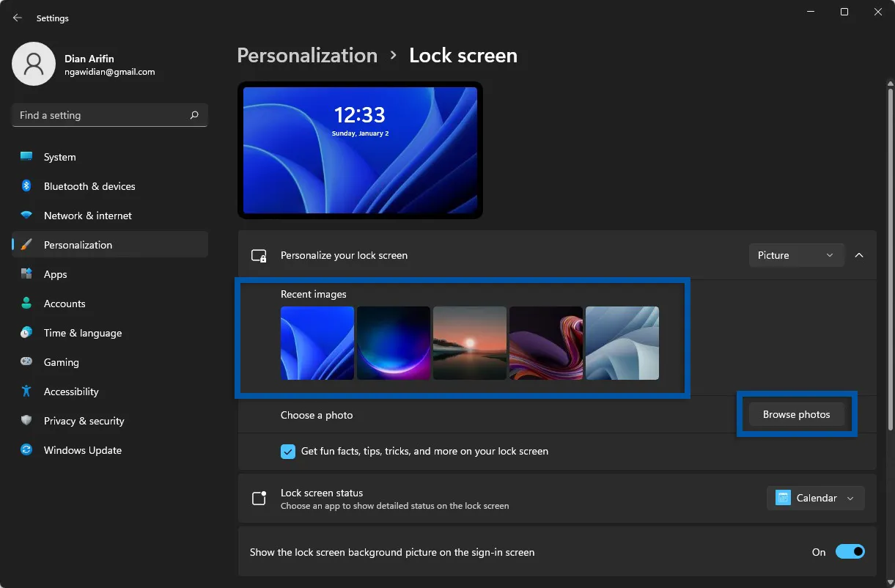Click the back arrow next to Settings
Screen dimensions: 895x588
pos(18,18)
